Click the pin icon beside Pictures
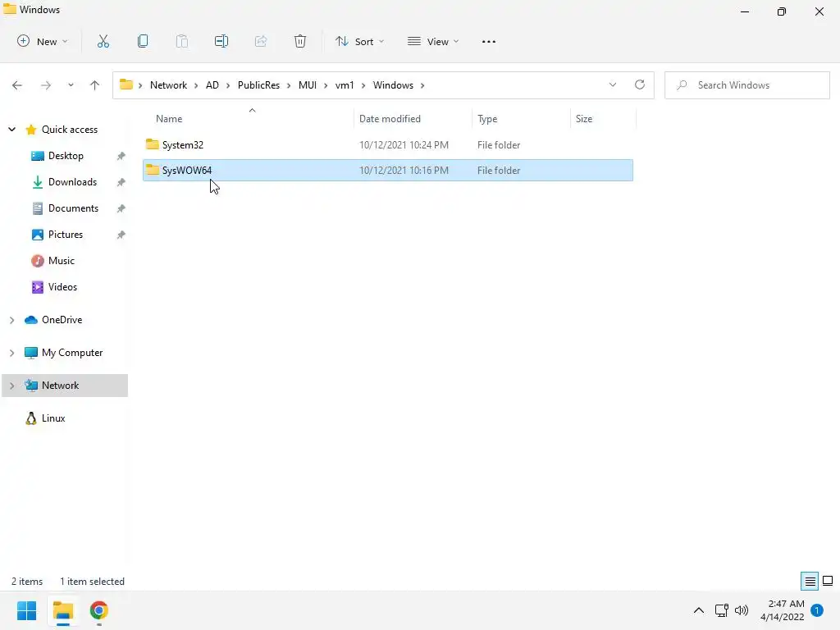840x630 pixels. coord(121,235)
